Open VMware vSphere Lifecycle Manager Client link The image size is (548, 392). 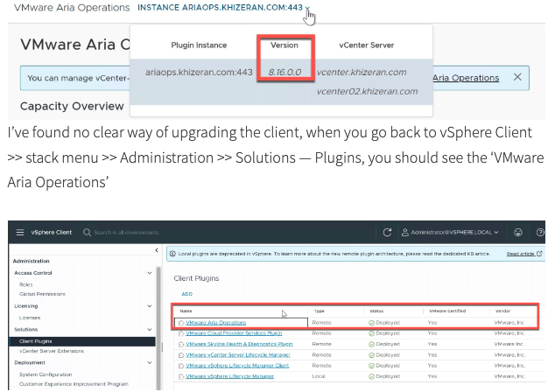(x=237, y=366)
